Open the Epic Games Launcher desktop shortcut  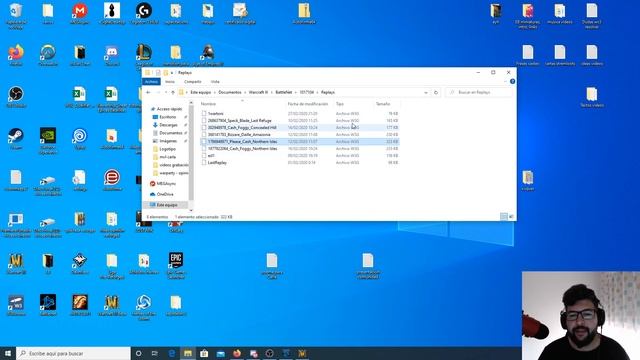[x=176, y=265]
